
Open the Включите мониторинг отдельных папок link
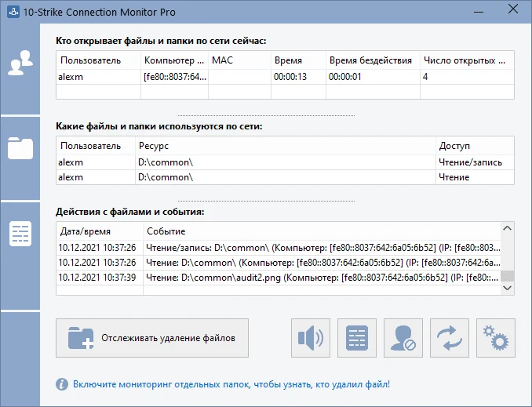pos(231,384)
